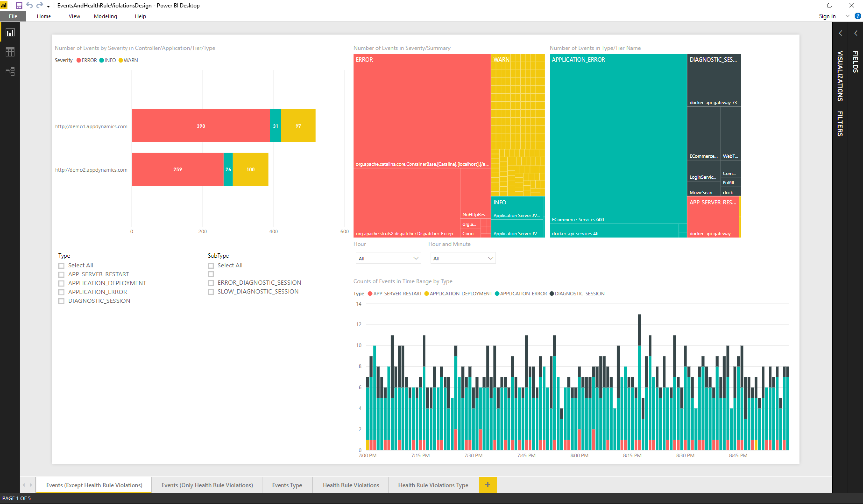Click the Save icon in title bar
This screenshot has width=863, height=504.
click(19, 5)
